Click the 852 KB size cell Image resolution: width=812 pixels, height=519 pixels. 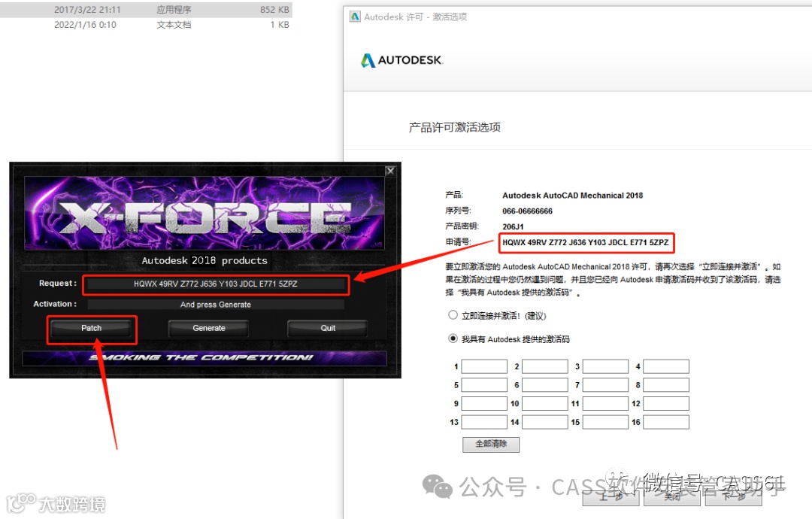pyautogui.click(x=274, y=10)
